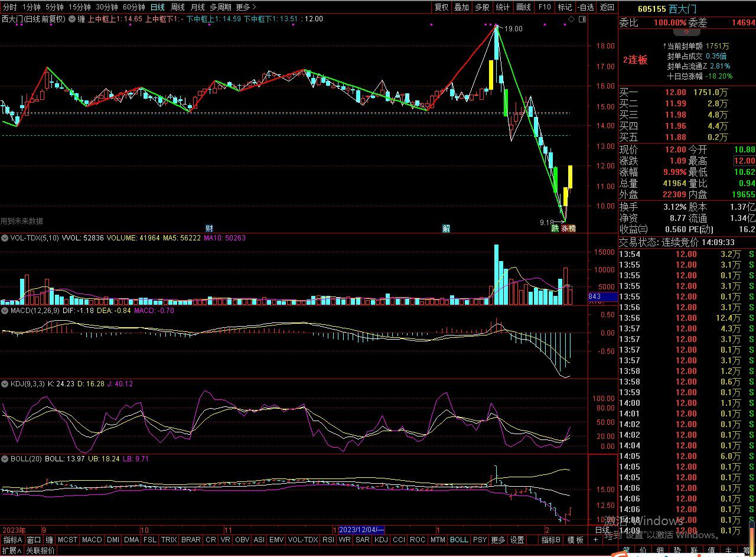Click the 2023/12/04 date marker on timeline
Screen dimensions: 756x557
point(361,529)
